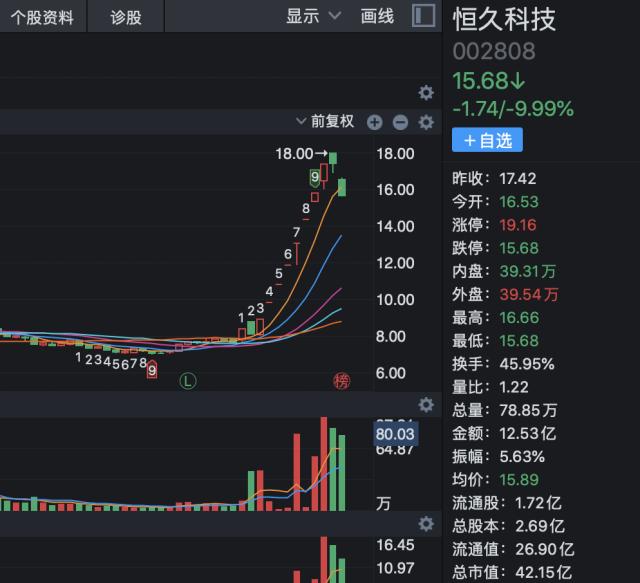Click the 80.03 volume value tag

395,434
